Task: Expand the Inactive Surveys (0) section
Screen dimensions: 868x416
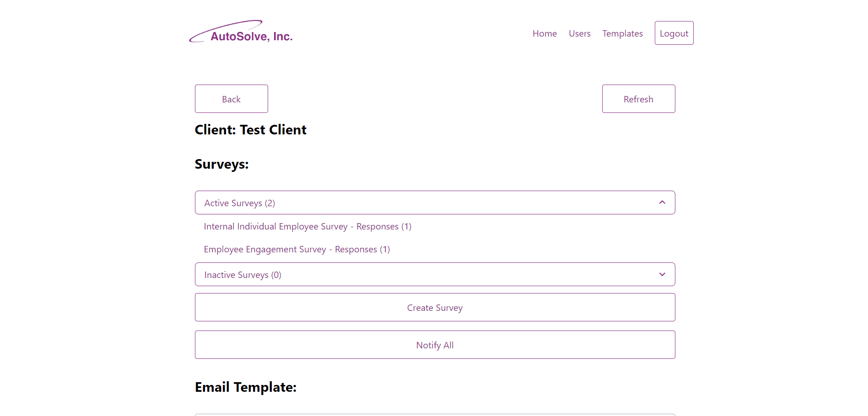Action: point(435,274)
